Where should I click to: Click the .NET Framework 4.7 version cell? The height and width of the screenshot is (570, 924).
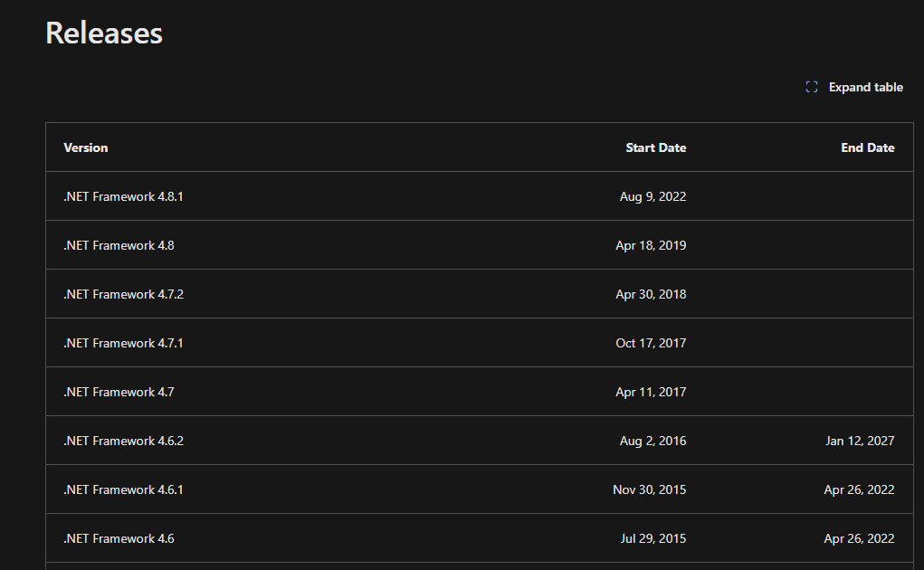point(119,392)
